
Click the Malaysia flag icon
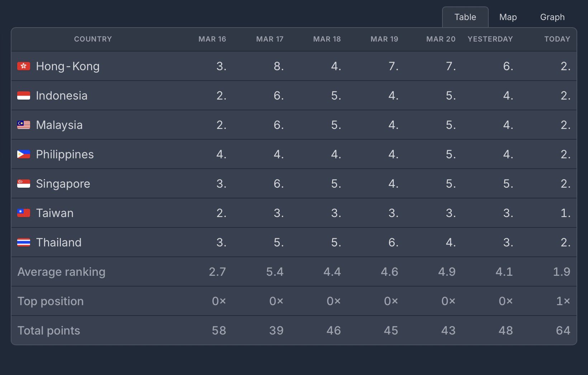tap(24, 125)
